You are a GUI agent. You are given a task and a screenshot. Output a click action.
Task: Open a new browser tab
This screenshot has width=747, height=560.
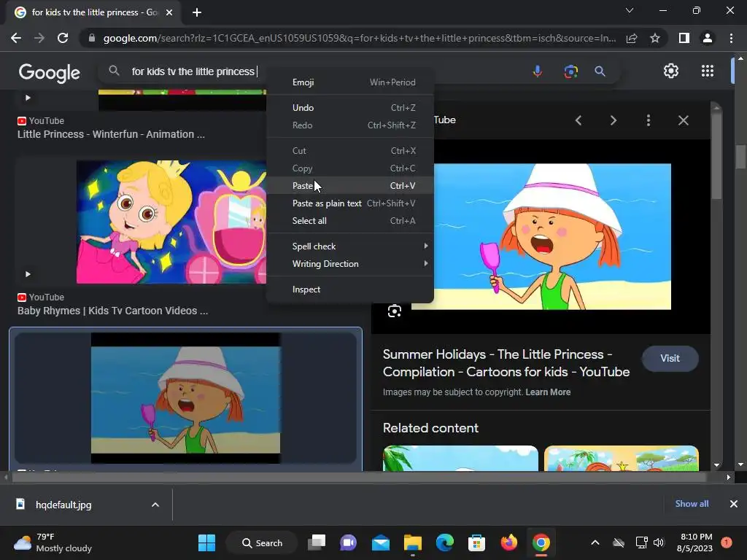coord(197,12)
